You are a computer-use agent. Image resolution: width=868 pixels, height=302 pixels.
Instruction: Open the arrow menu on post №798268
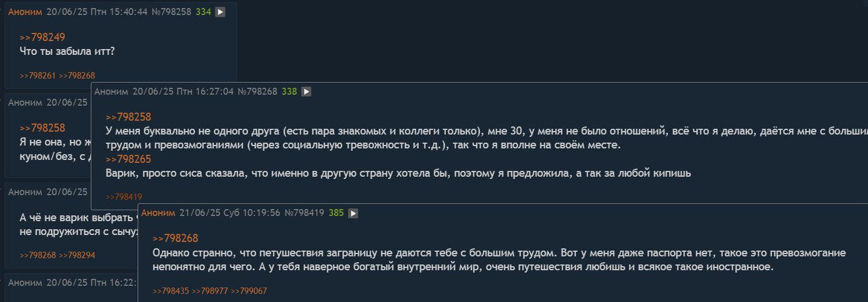(x=306, y=91)
